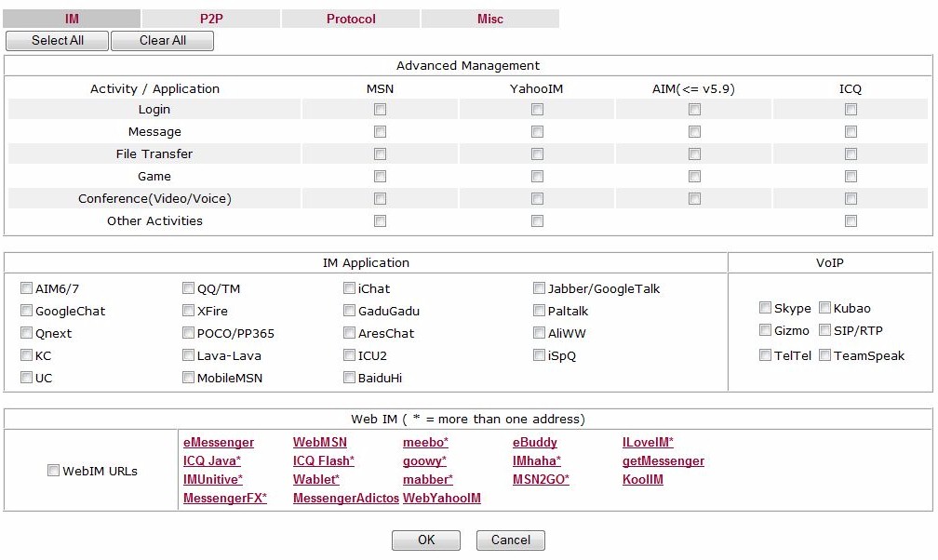Check the BaiduHi checkbox
938x560 pixels.
click(x=349, y=378)
